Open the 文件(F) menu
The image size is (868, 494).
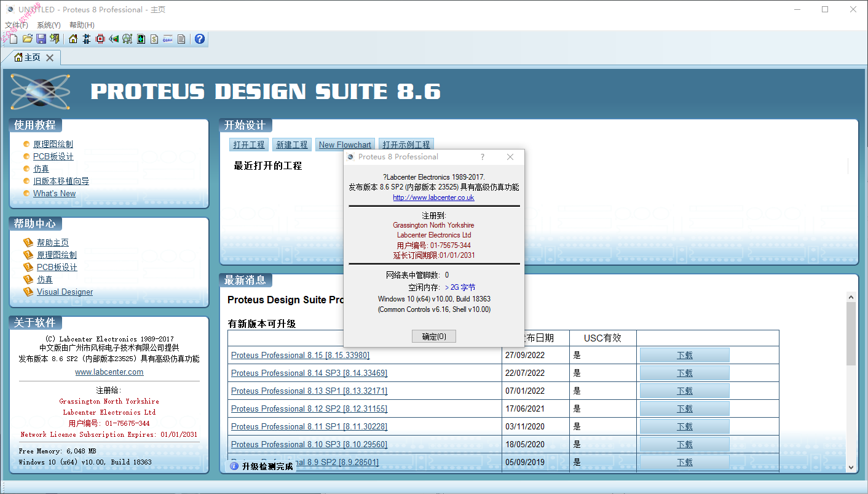point(17,25)
